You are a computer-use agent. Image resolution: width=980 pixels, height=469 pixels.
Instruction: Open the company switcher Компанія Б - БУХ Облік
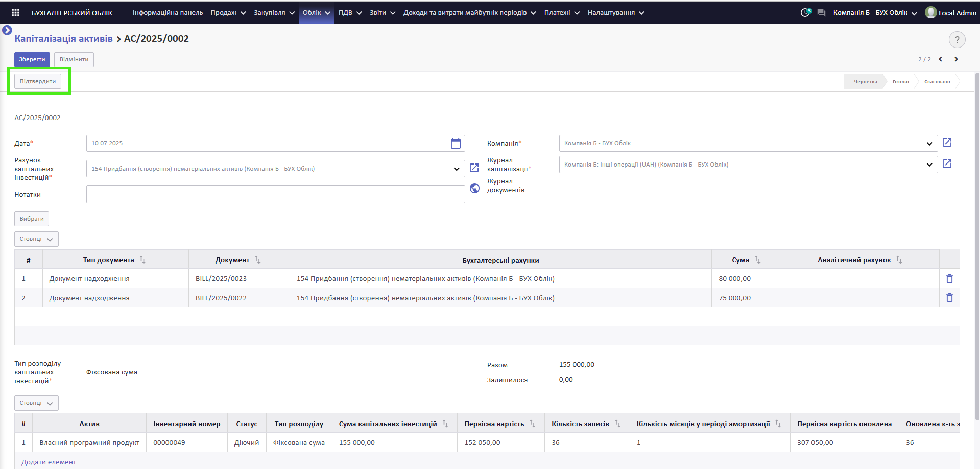click(875, 13)
